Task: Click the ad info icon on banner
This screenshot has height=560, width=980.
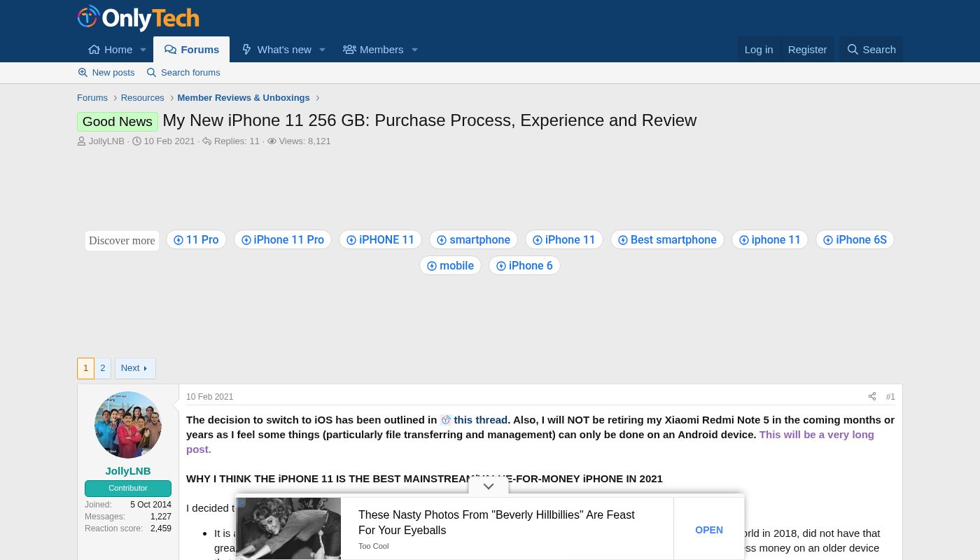Action: (x=241, y=503)
